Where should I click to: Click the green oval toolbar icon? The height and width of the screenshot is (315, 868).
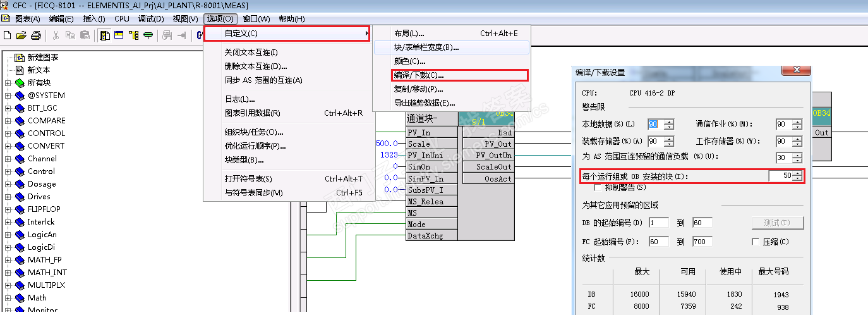[148, 35]
